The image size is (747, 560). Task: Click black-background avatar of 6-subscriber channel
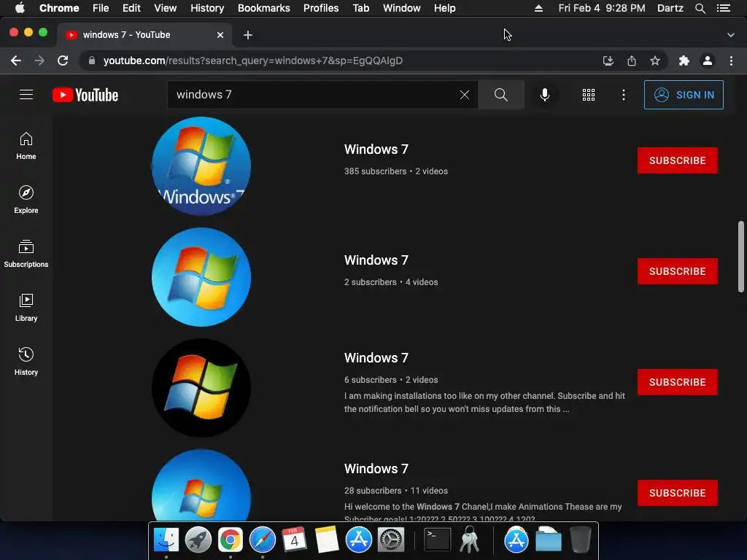pos(201,388)
